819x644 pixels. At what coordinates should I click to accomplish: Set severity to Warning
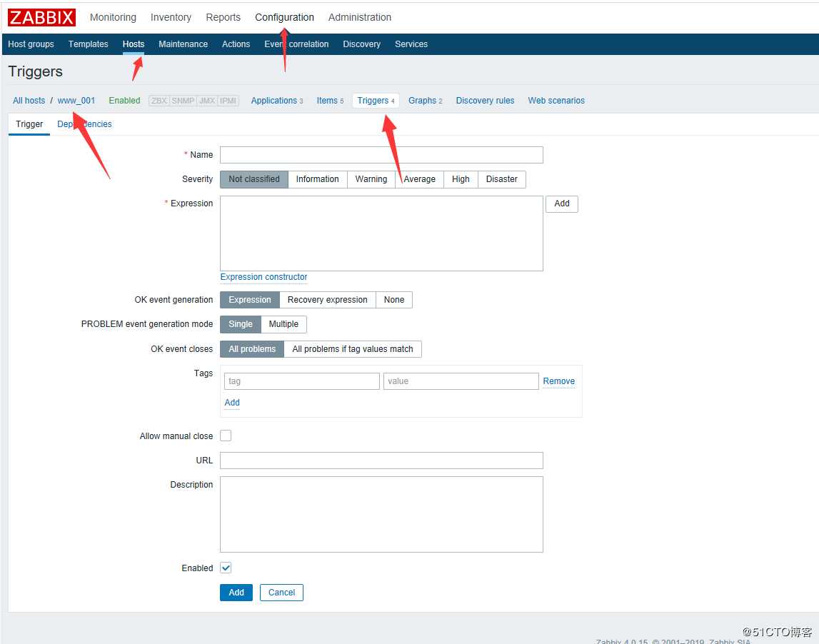click(371, 179)
